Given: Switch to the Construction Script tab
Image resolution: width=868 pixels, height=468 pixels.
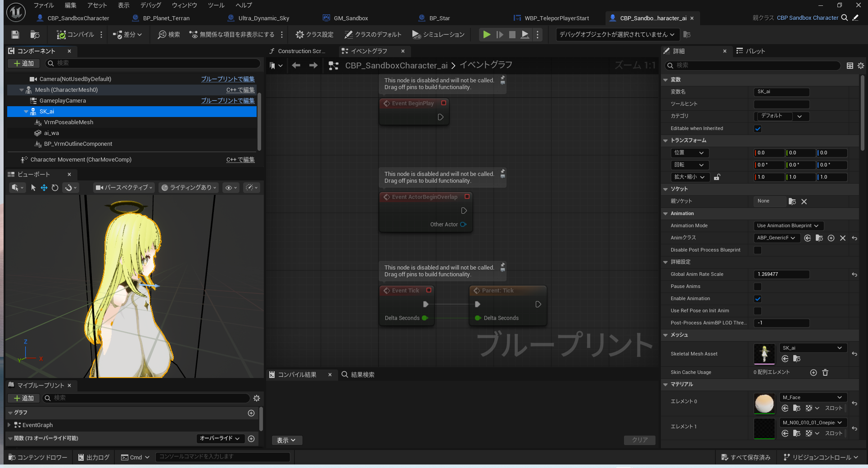Looking at the screenshot, I should [298, 51].
